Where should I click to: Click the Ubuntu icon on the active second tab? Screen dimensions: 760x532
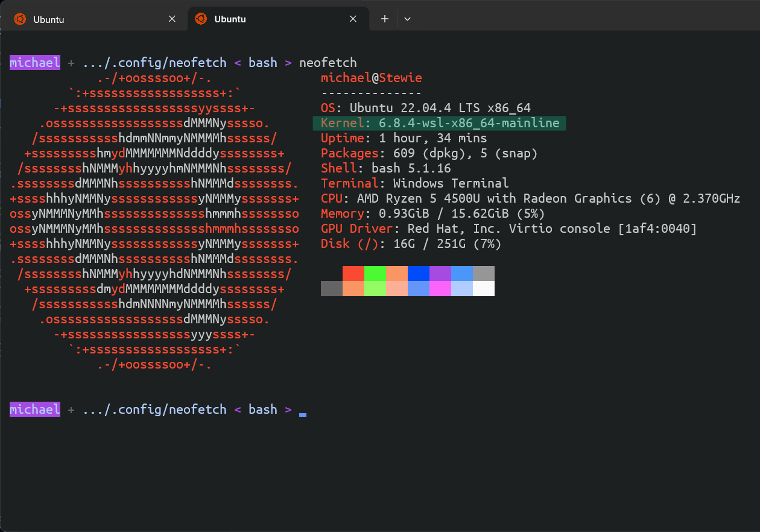click(200, 19)
